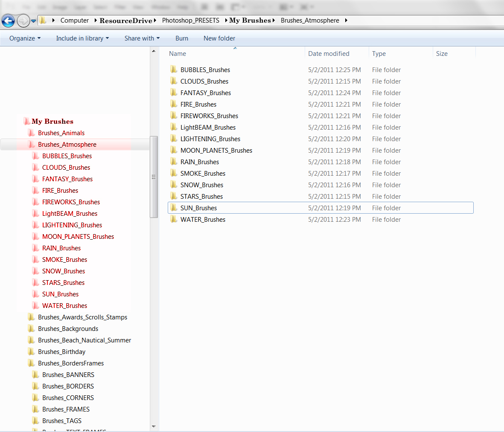Sort files by Date modified column
504x432 pixels.
[329, 54]
